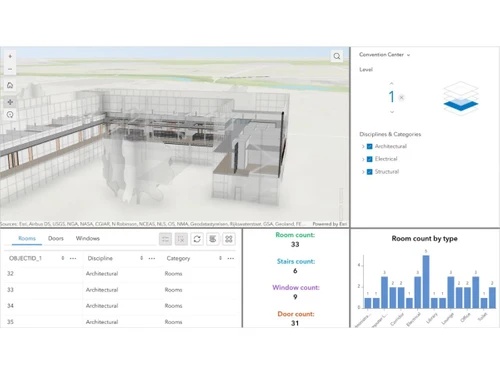This screenshot has height=375, width=500.
Task: Click the Powered by Esri attribution
Action: coord(330,224)
